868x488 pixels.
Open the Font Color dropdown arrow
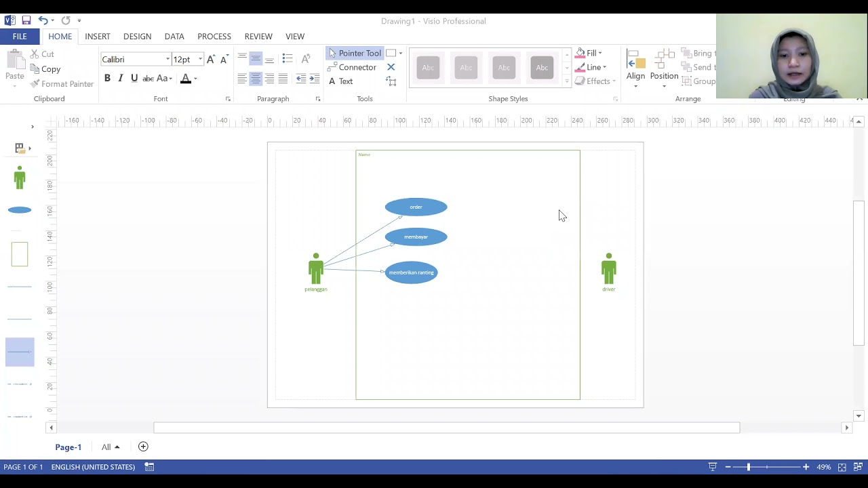[x=195, y=79]
